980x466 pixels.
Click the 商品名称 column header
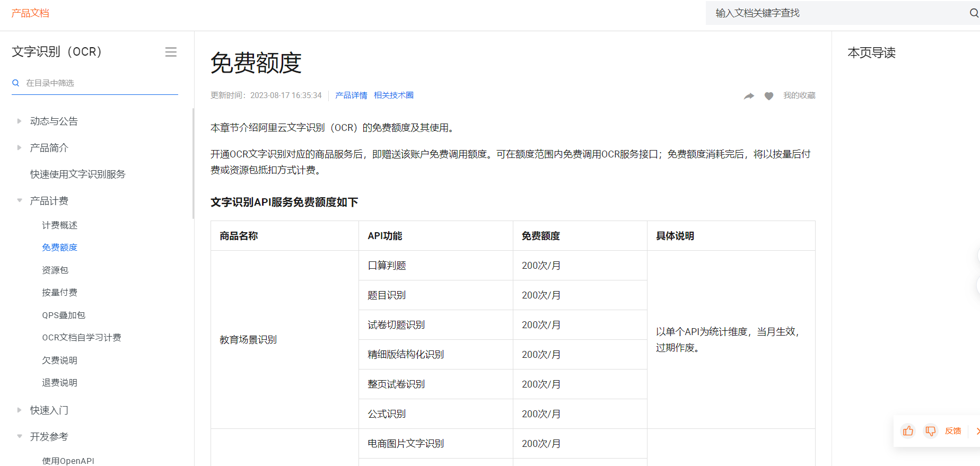tap(285, 235)
